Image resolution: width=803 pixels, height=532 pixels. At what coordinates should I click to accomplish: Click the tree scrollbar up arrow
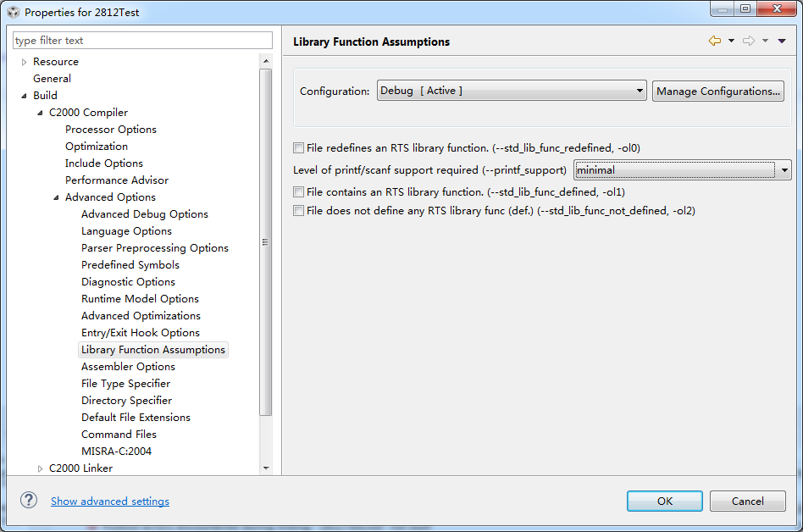tap(266, 61)
